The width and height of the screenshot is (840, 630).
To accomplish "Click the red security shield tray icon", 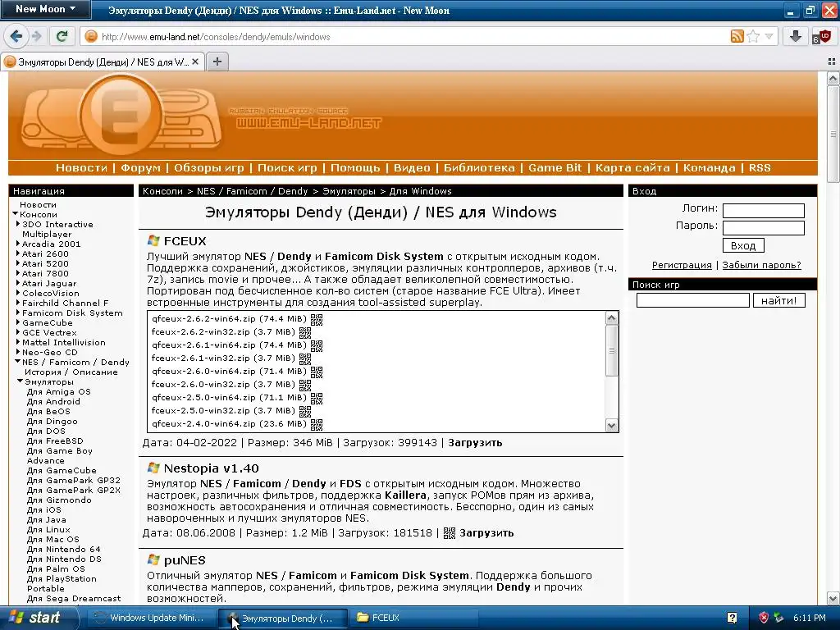I will coord(764,618).
